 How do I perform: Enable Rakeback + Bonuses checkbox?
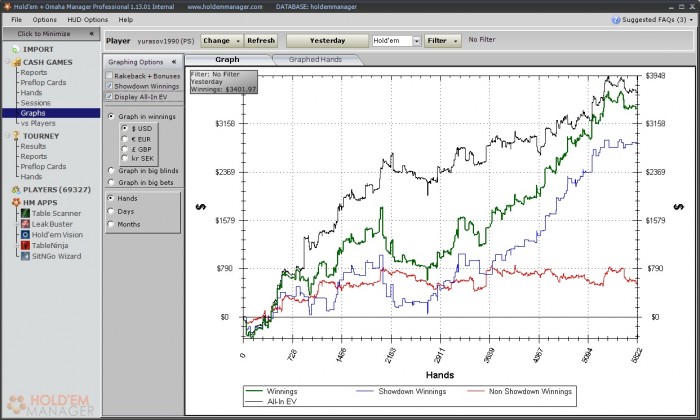click(109, 75)
